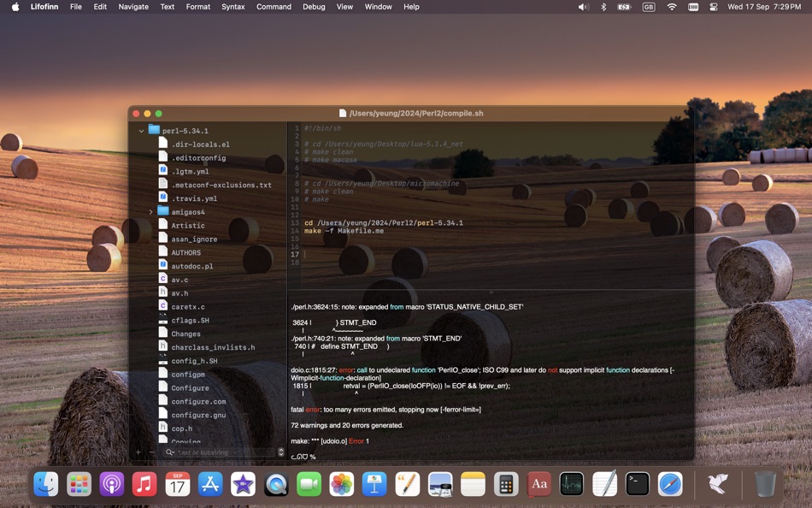Click the 'cd /Users/yeung/2024/Perl2/perl-5.34.1' line

coord(384,223)
